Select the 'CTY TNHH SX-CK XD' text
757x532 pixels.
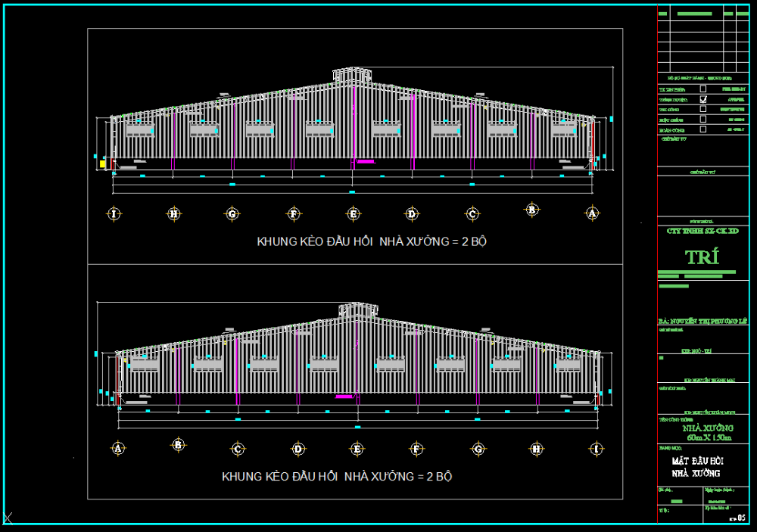coord(702,232)
